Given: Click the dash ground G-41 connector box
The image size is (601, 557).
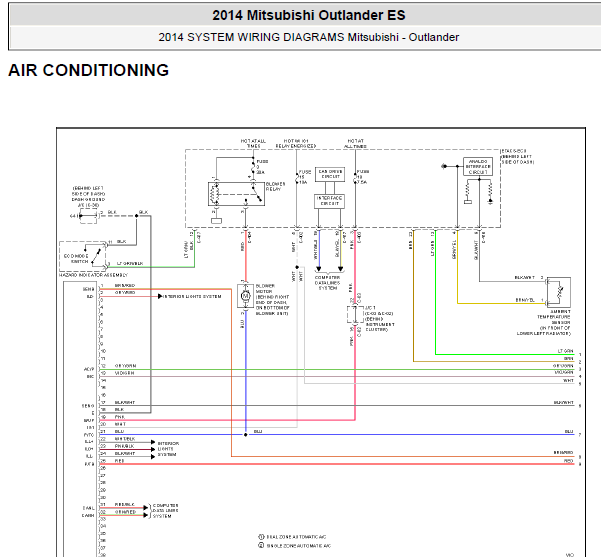Looking at the screenshot, I should [x=89, y=216].
